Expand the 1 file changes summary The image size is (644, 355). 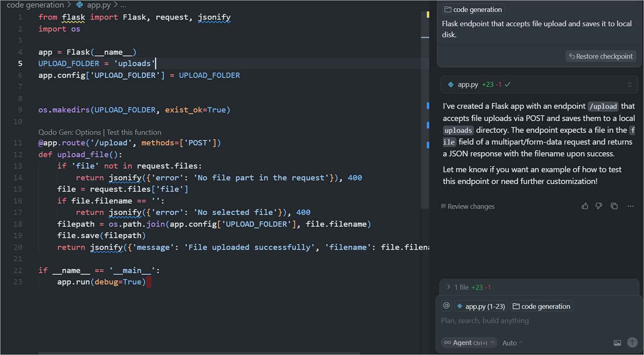click(449, 287)
